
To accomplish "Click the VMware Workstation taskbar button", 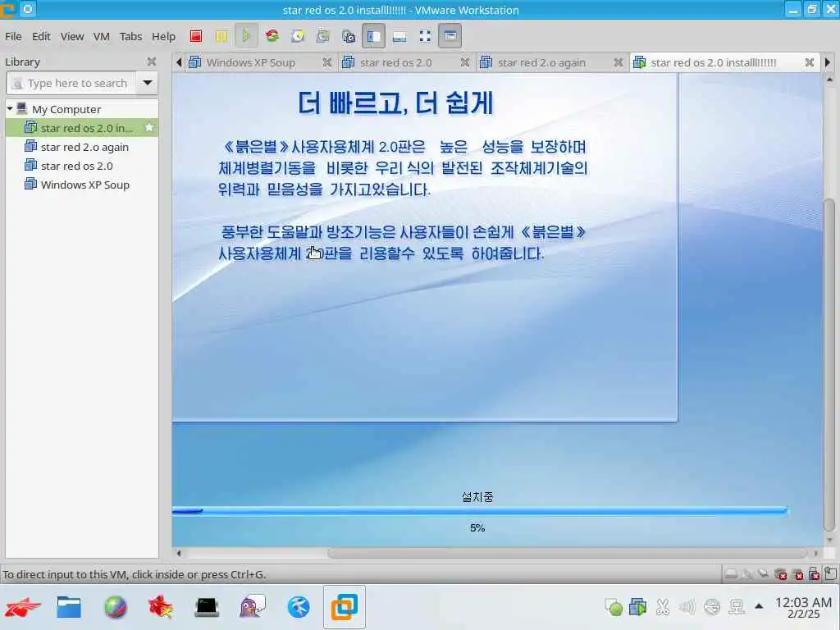I will click(x=345, y=607).
